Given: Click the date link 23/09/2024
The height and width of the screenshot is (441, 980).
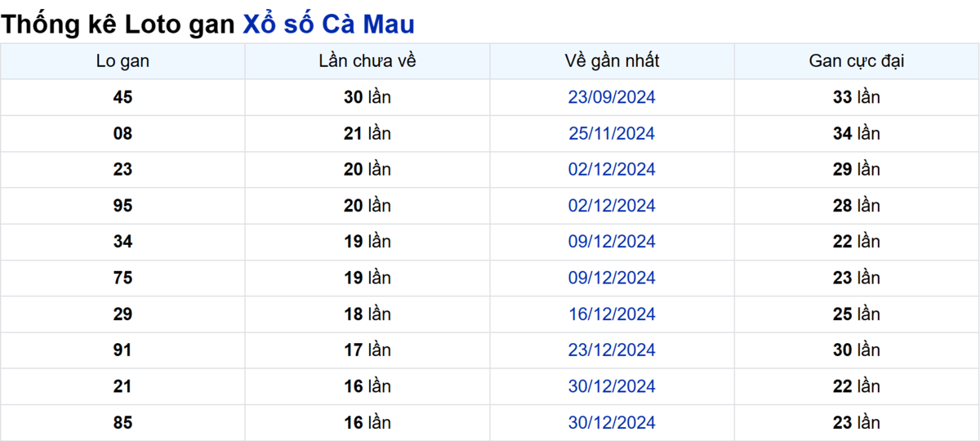Looking at the screenshot, I should tap(612, 97).
